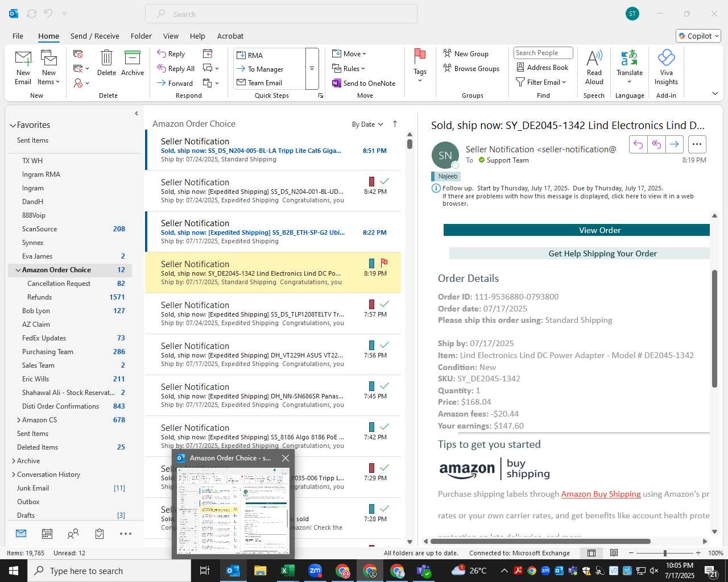Viewport: 728px width, 582px height.
Task: Open the Rules dropdown
Action: pyautogui.click(x=349, y=69)
